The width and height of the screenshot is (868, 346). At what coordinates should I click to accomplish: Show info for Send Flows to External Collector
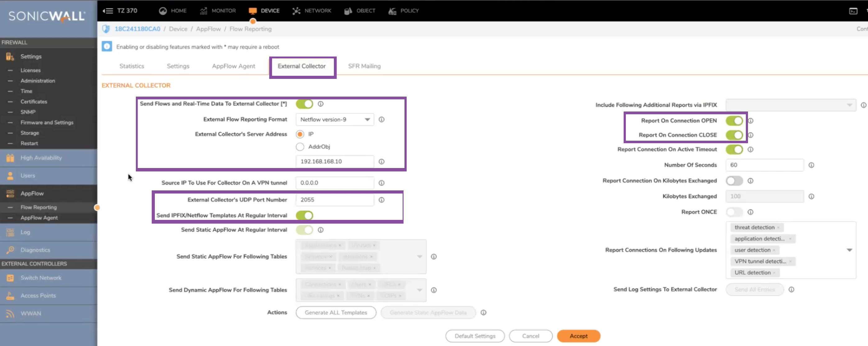coord(321,104)
